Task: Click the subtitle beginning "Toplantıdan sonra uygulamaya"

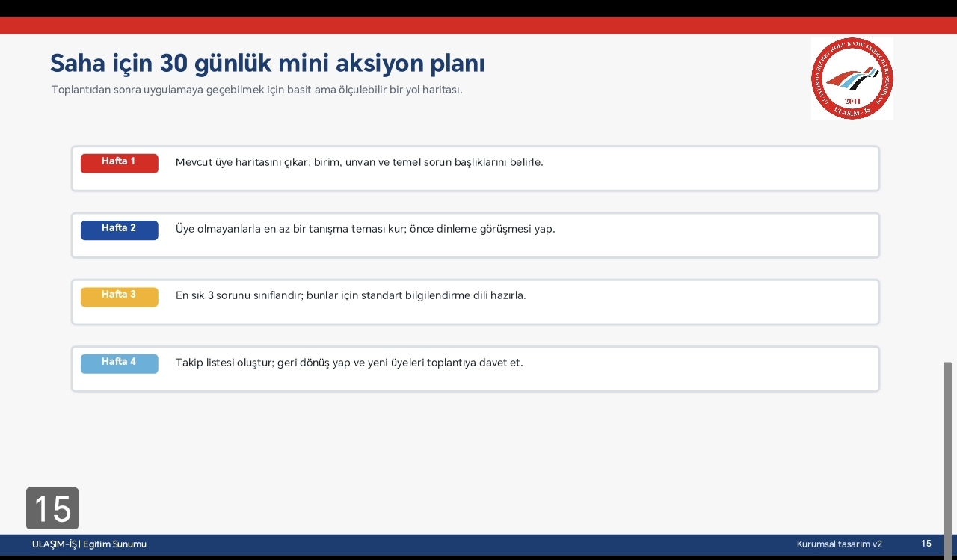Action: pos(256,90)
